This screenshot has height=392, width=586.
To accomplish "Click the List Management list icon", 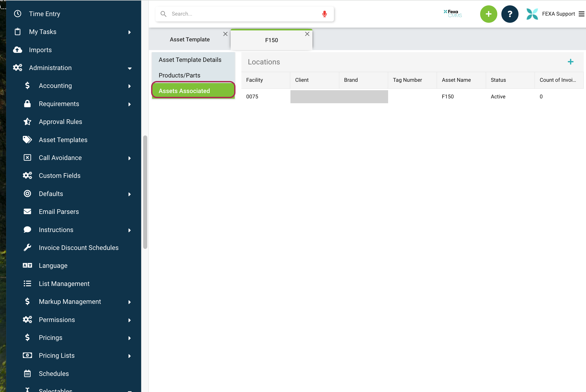I will pyautogui.click(x=27, y=284).
